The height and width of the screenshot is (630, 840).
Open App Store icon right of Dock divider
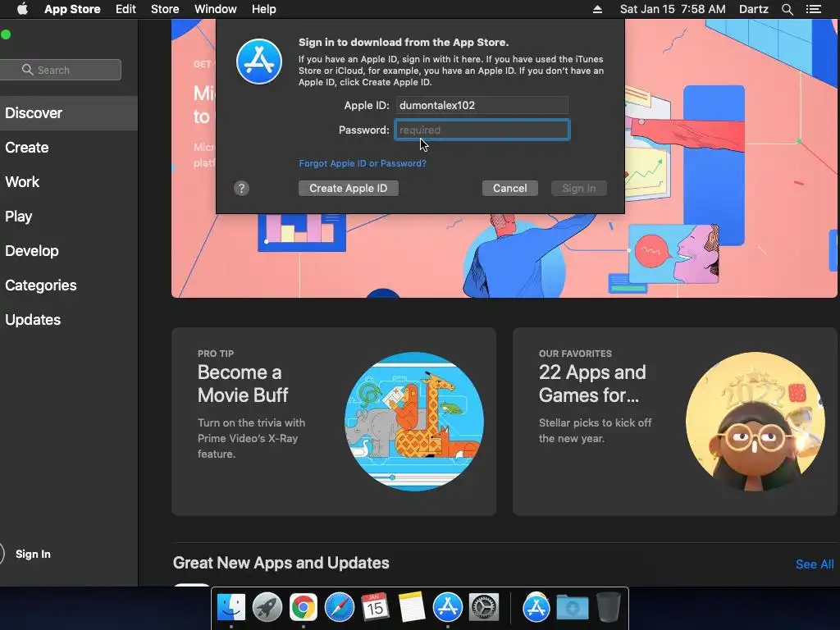click(x=536, y=607)
